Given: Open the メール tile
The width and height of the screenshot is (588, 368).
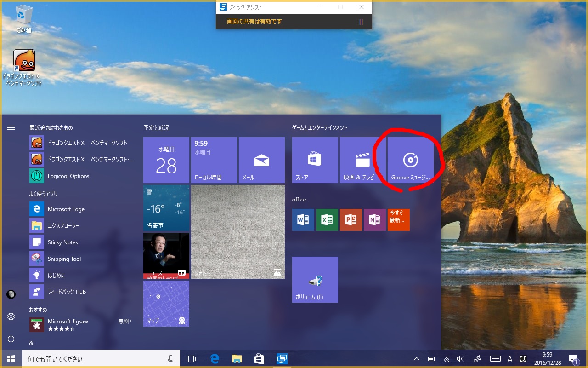Looking at the screenshot, I should (262, 160).
